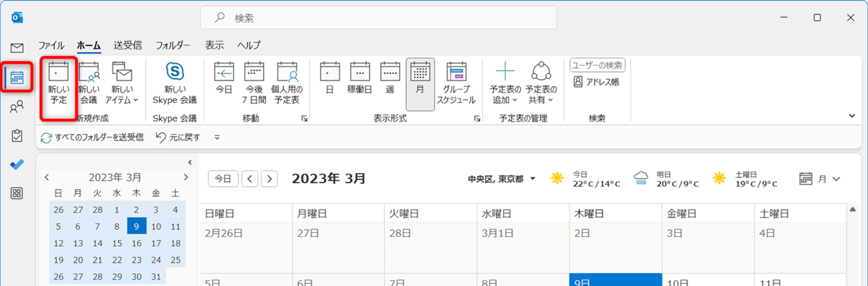Click the Today (今日) button above calendar

point(223,179)
